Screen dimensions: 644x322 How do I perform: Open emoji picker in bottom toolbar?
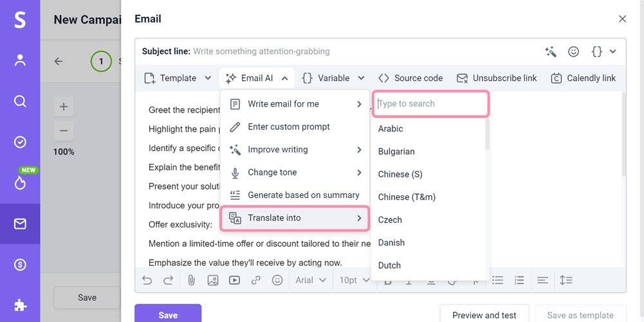pyautogui.click(x=277, y=280)
